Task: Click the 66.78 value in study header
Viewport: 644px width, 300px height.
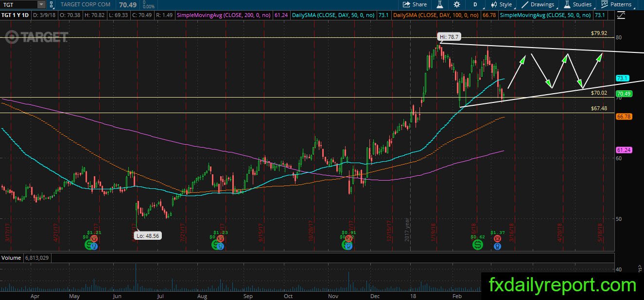Action: [x=490, y=16]
